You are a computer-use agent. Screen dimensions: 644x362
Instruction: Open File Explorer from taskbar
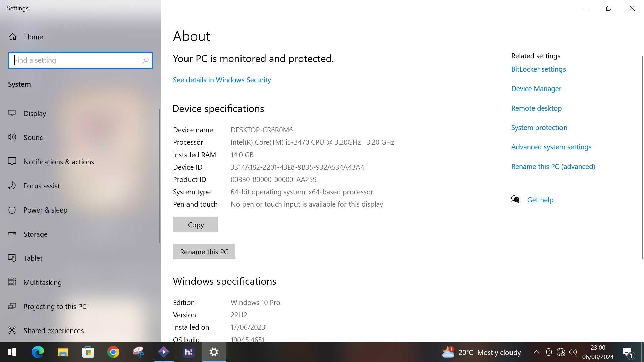(x=63, y=352)
